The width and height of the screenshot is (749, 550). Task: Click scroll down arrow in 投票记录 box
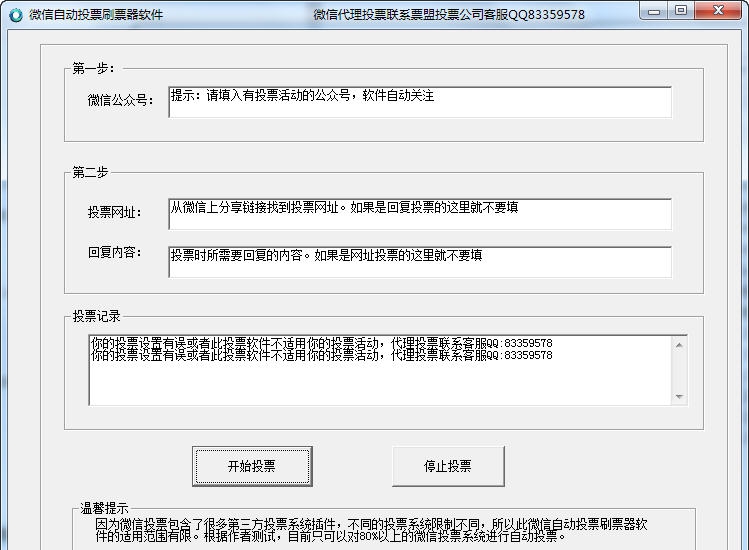click(x=679, y=397)
